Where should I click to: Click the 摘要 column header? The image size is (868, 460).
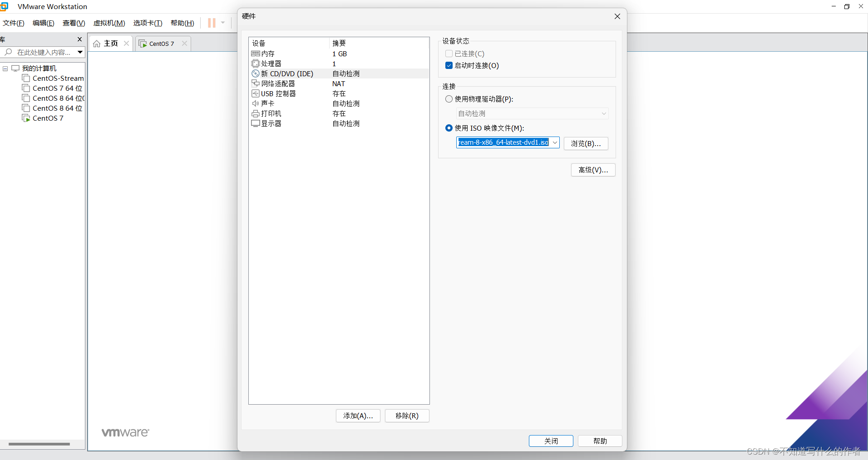tap(379, 43)
